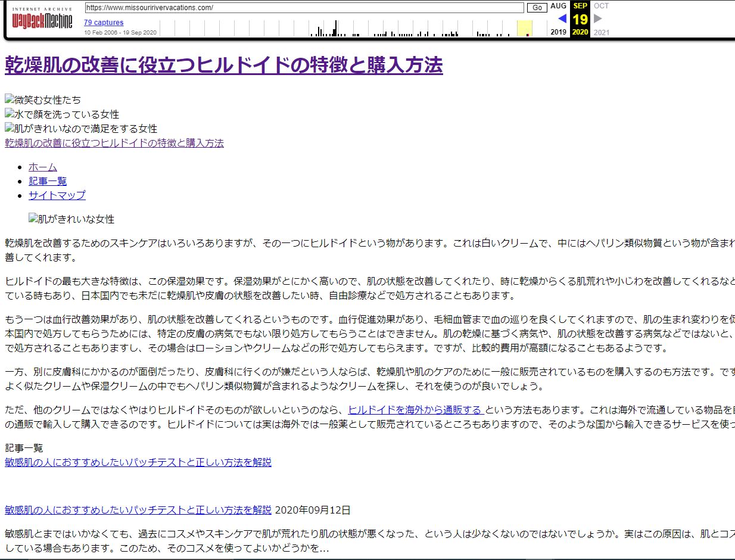This screenshot has width=735, height=560.
Task: Open the ホーム navigation link
Action: (x=43, y=167)
